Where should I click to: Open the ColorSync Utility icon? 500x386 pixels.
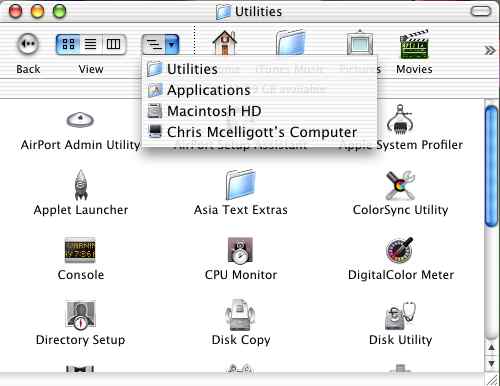pyautogui.click(x=400, y=185)
